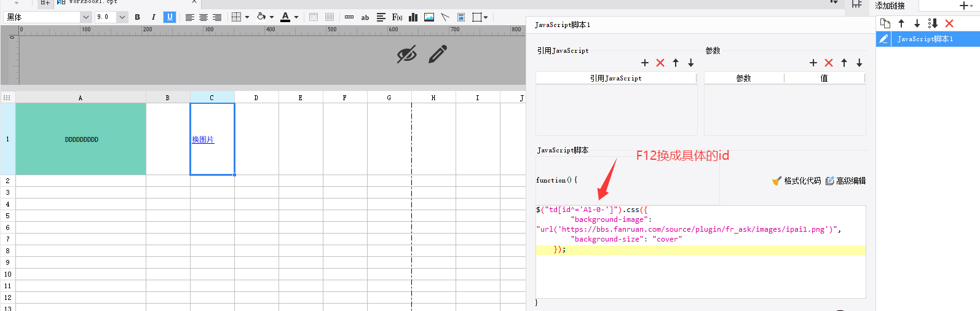Select column header C
The height and width of the screenshot is (311, 980).
[x=212, y=97]
